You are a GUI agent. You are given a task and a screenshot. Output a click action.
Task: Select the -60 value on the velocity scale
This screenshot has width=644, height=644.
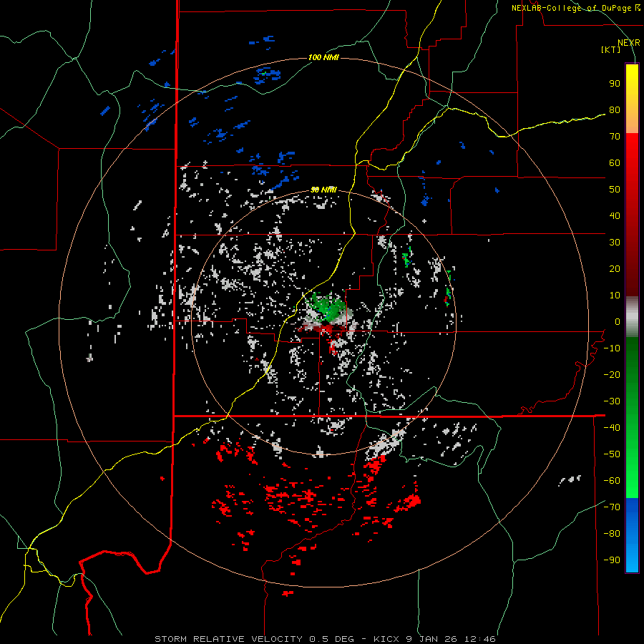tap(612, 481)
